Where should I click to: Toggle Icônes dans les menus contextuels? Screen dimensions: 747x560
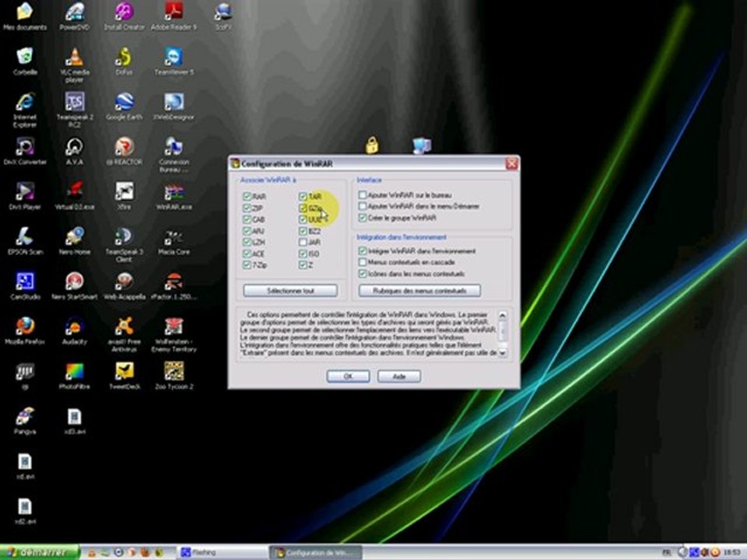pos(363,273)
